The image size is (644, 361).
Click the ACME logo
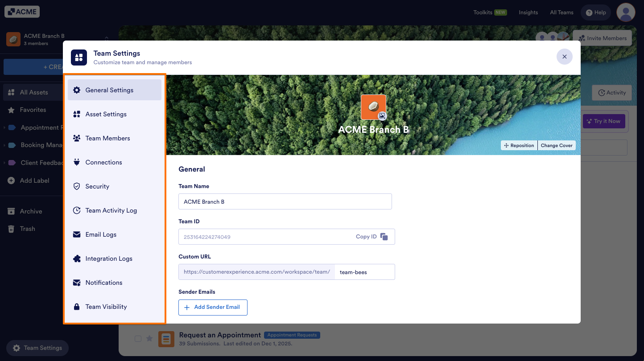coord(22,12)
